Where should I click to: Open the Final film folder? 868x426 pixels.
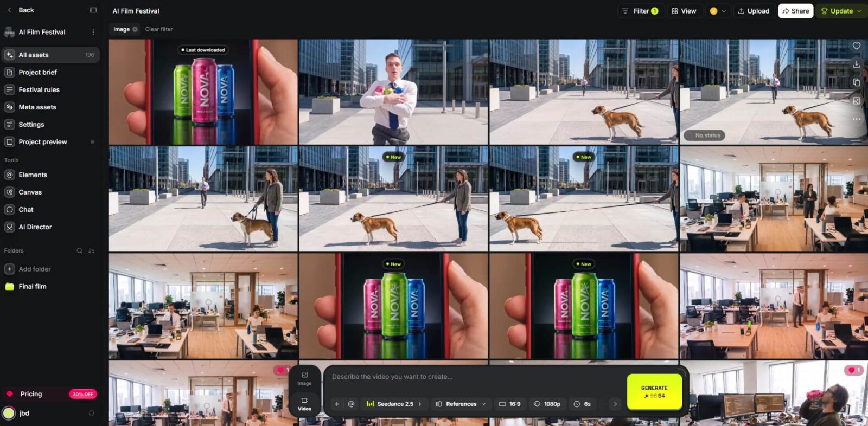pos(50,286)
